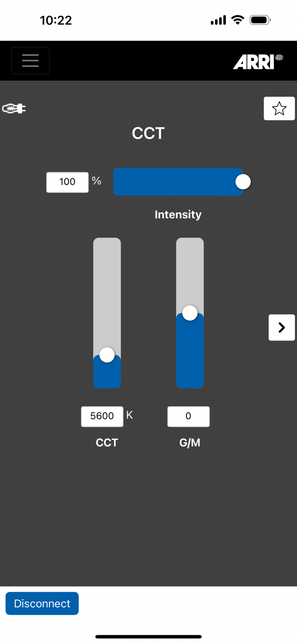Image resolution: width=297 pixels, height=644 pixels.
Task: Click the Intensity percentage input field
Action: [67, 182]
